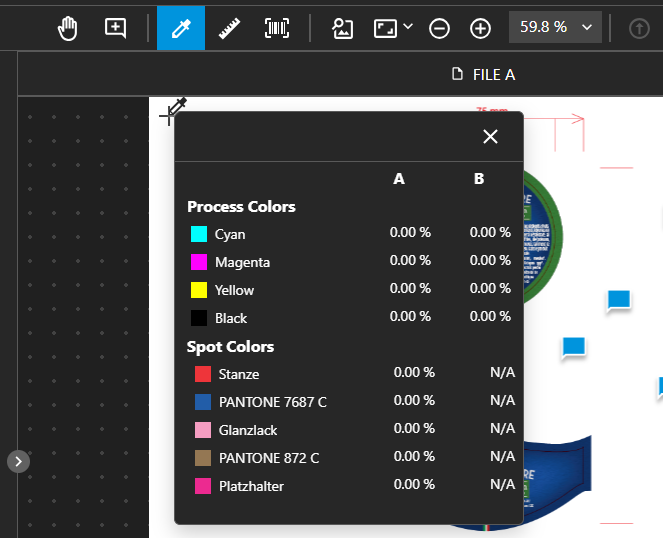Open the 59.8 % zoom level dropdown
The image size is (663, 538).
point(555,27)
